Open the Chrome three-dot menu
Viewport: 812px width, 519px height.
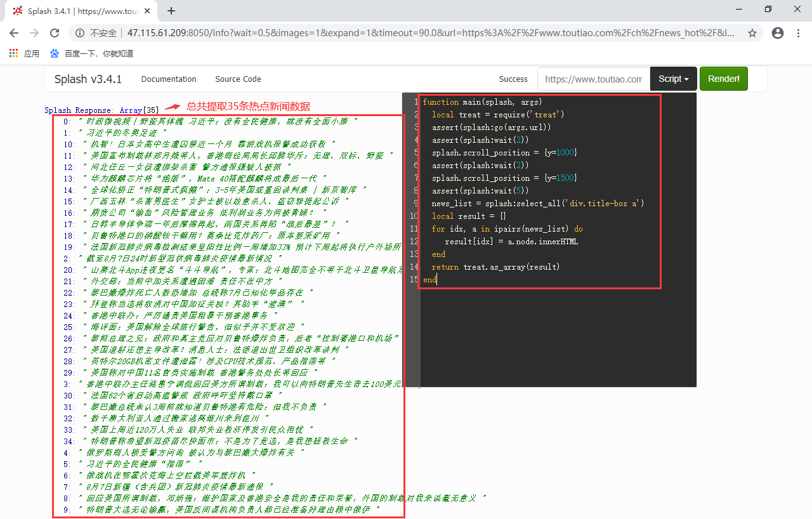[x=798, y=33]
